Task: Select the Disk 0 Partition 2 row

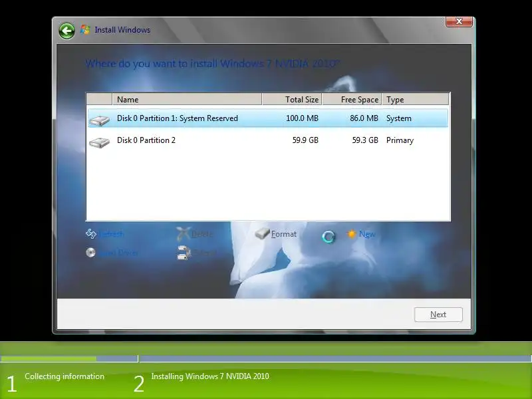Action: [x=268, y=140]
